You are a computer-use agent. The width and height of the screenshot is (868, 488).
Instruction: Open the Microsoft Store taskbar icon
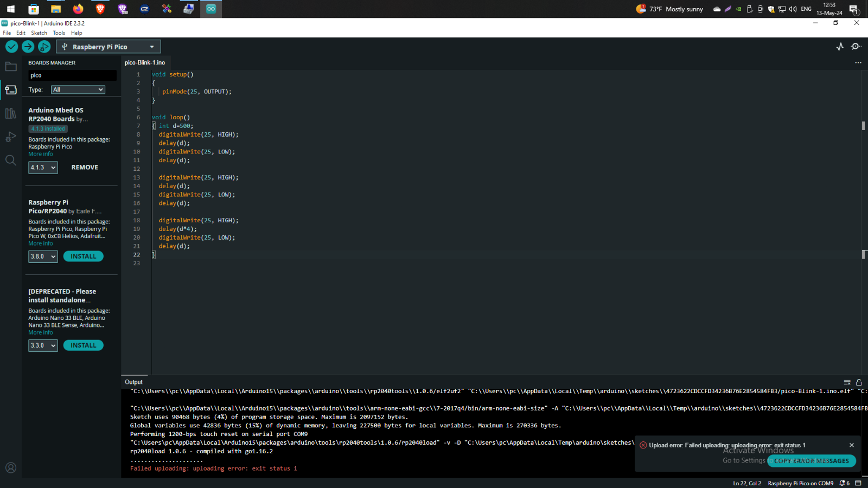click(x=34, y=9)
